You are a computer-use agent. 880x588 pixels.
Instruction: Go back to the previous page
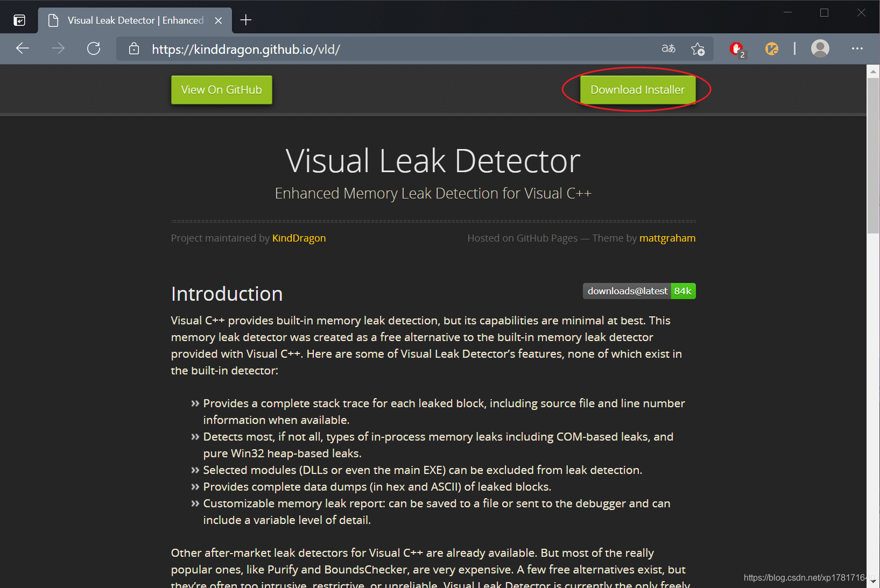(x=23, y=48)
